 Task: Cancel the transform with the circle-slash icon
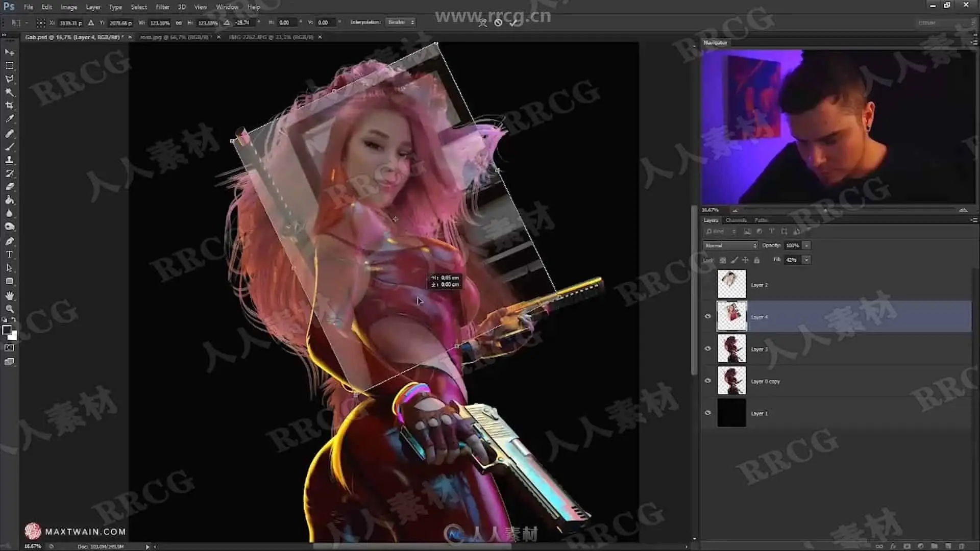click(x=498, y=22)
